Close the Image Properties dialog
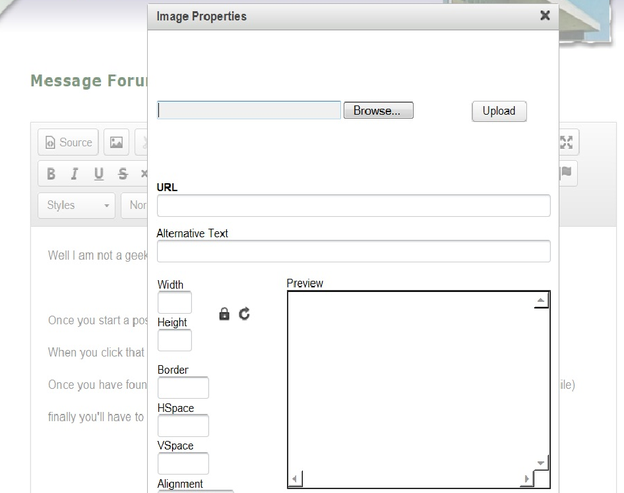Image resolution: width=624 pixels, height=493 pixels. point(545,16)
